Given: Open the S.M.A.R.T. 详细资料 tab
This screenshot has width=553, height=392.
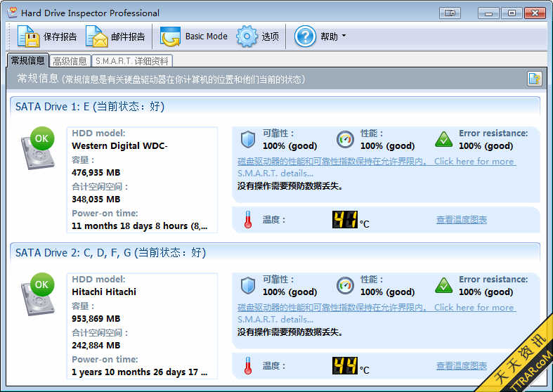Looking at the screenshot, I should pos(132,61).
